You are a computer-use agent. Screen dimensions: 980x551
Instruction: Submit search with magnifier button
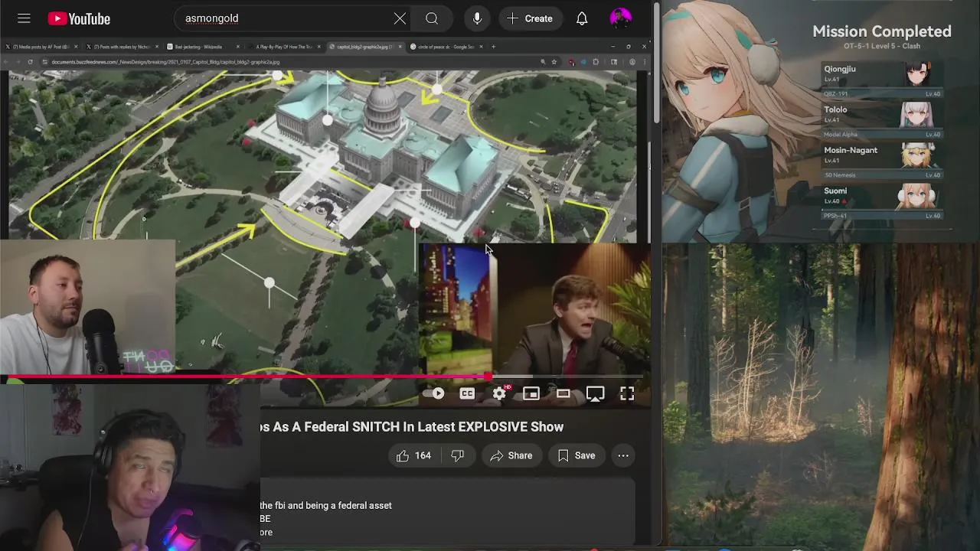click(432, 18)
